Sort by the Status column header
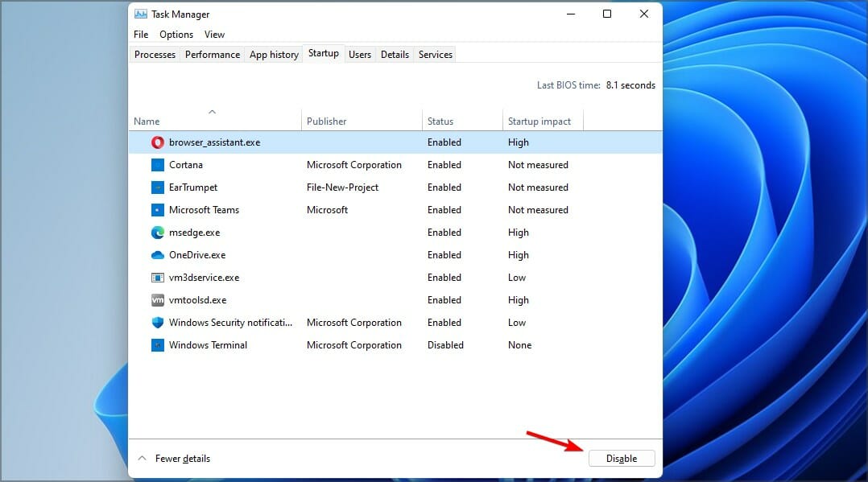868x482 pixels. (440, 122)
